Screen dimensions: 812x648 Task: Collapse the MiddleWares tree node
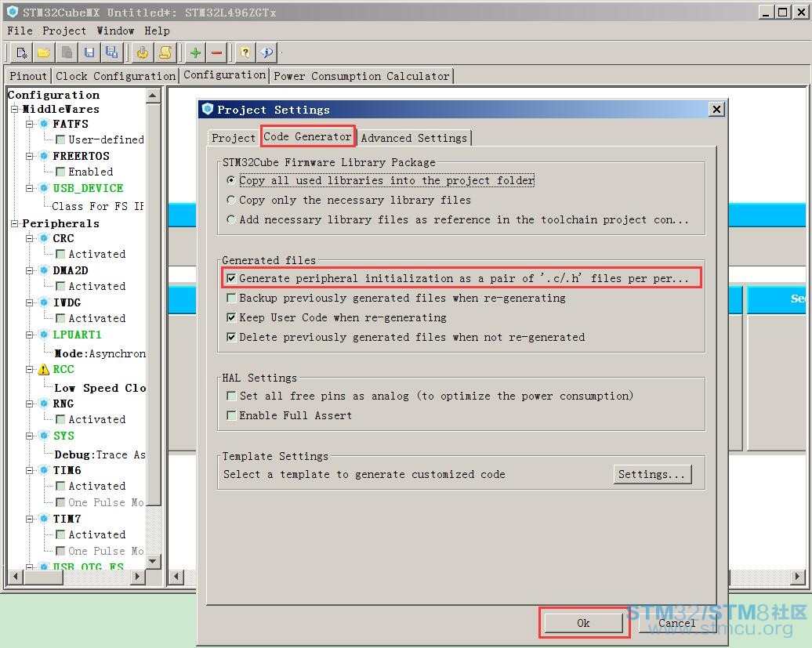tap(14, 109)
